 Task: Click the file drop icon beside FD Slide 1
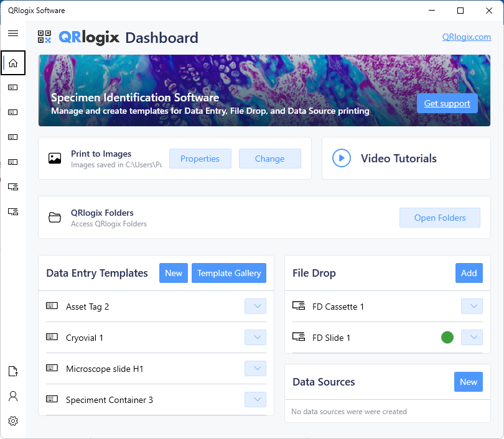(x=299, y=336)
